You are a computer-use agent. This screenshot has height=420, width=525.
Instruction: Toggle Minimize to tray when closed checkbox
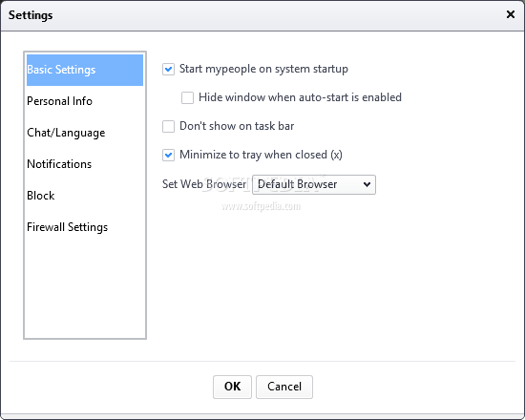[x=168, y=155]
